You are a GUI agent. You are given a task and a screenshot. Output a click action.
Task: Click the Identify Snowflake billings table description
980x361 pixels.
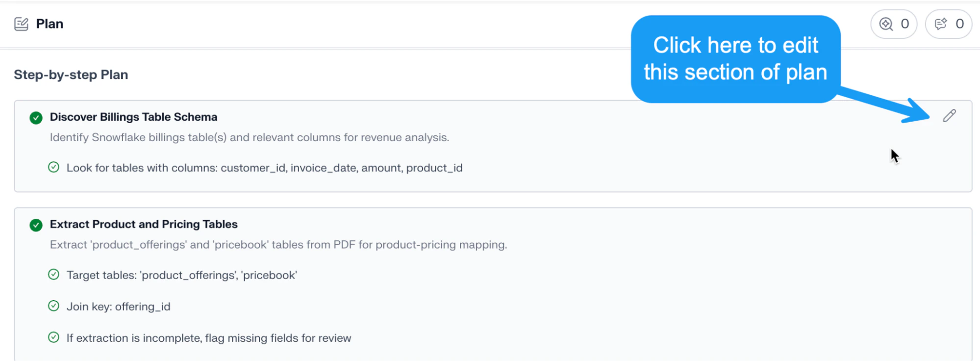(x=249, y=137)
